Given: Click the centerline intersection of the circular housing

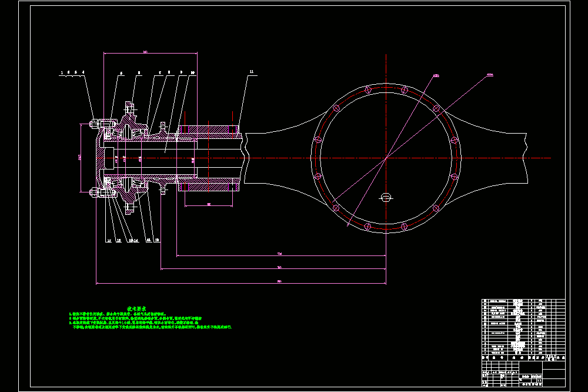Looking at the screenshot, I should (386, 158).
